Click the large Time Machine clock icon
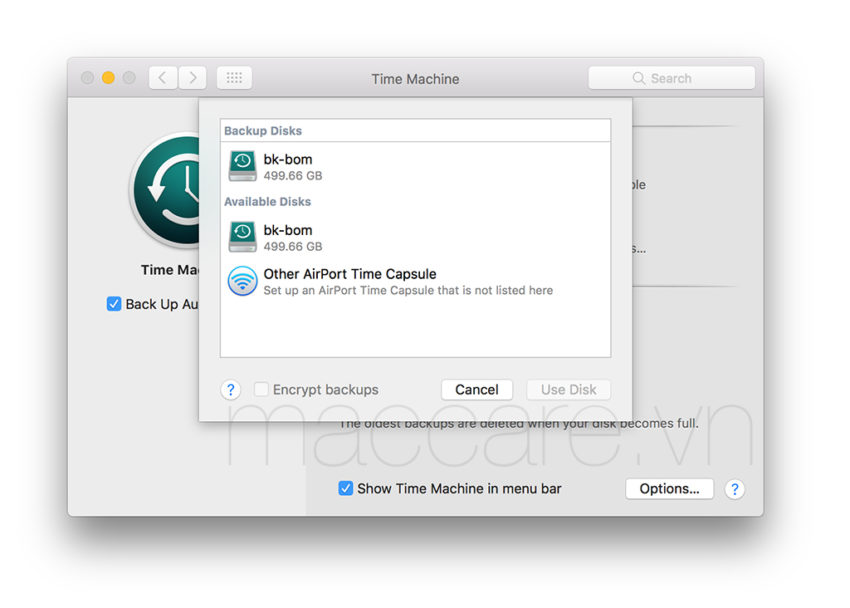This screenshot has height=608, width=850. click(165, 190)
